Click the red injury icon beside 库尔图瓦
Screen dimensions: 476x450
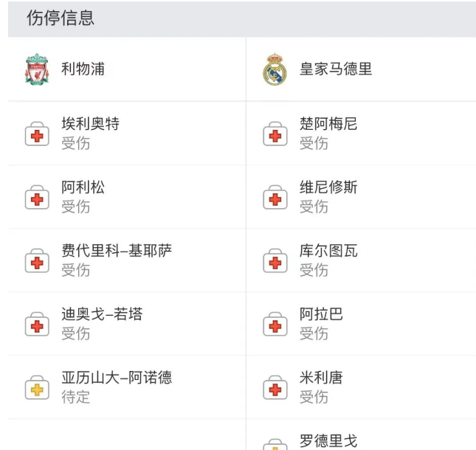(275, 260)
